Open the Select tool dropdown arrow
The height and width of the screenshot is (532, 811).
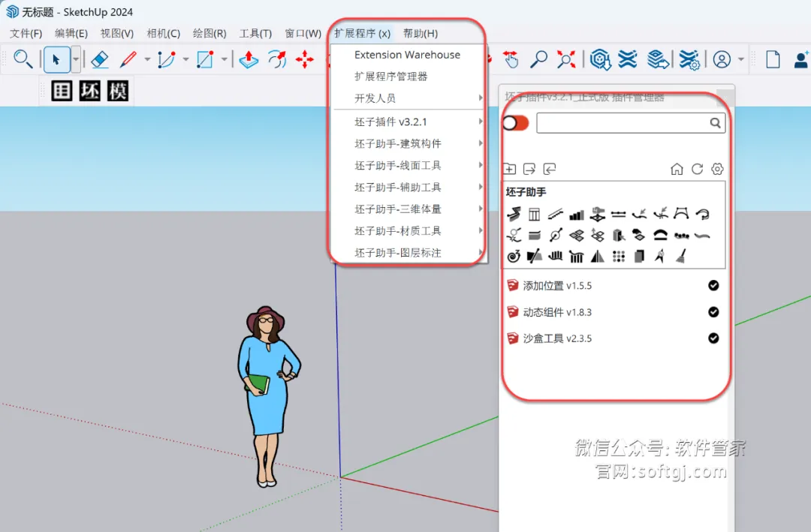point(76,59)
